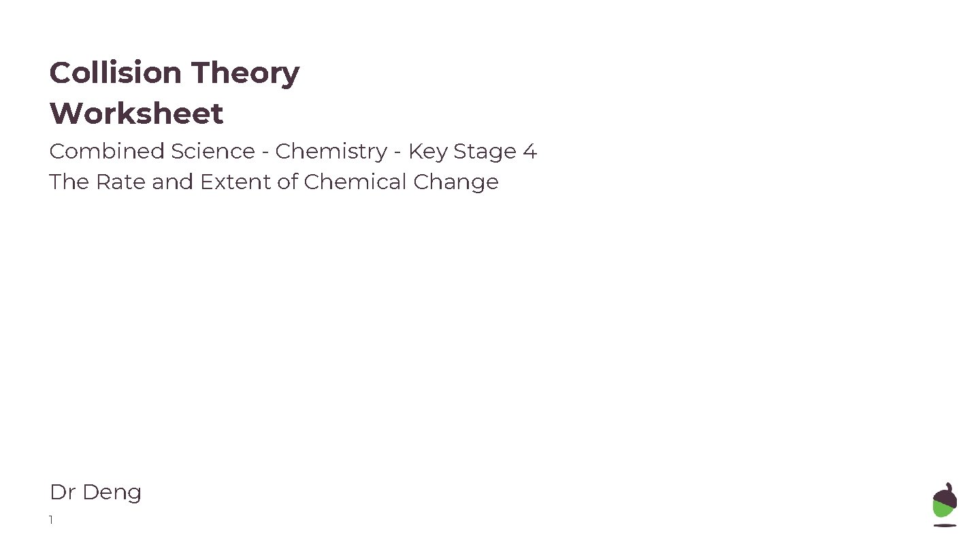The width and height of the screenshot is (980, 551).
Task: Select the Key Stage 4 text
Action: 472,151
